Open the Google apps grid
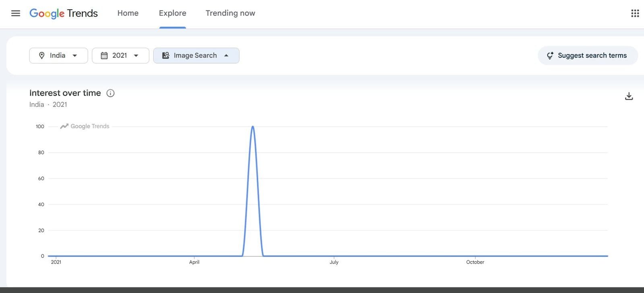The height and width of the screenshot is (293, 644). pyautogui.click(x=635, y=13)
